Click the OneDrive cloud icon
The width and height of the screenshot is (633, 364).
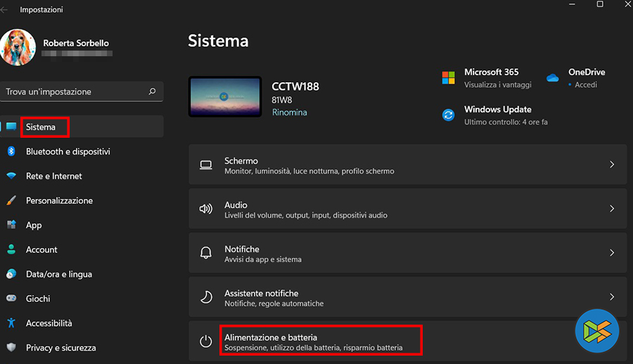[x=552, y=77]
